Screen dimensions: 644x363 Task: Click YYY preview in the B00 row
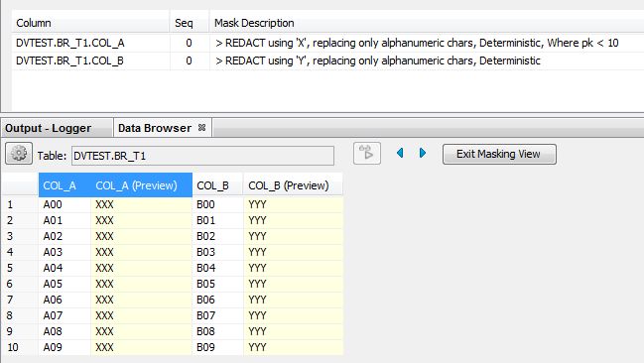pos(293,204)
